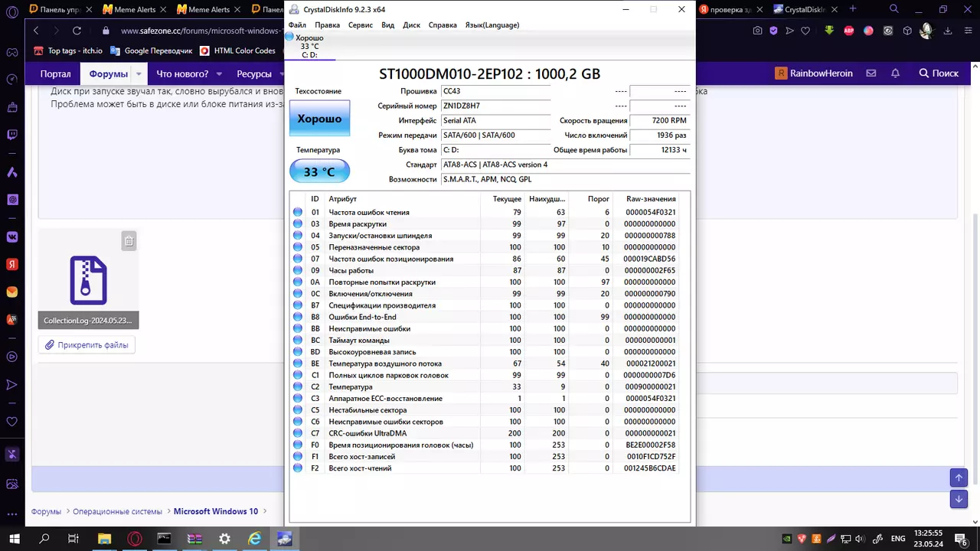Image resolution: width=980 pixels, height=551 pixels.
Task: Click the status dot for Переназначенные сектора
Action: [298, 247]
